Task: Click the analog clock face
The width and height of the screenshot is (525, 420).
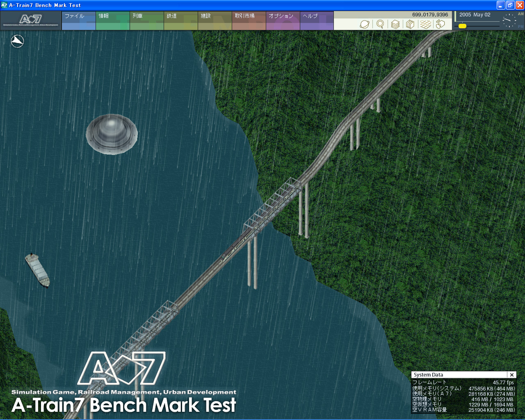Action: point(509,21)
